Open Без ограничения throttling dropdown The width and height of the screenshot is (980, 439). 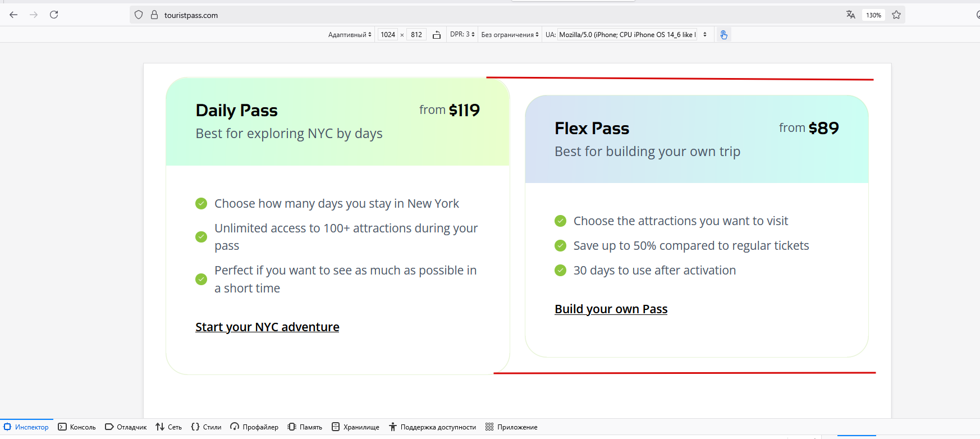click(x=510, y=35)
